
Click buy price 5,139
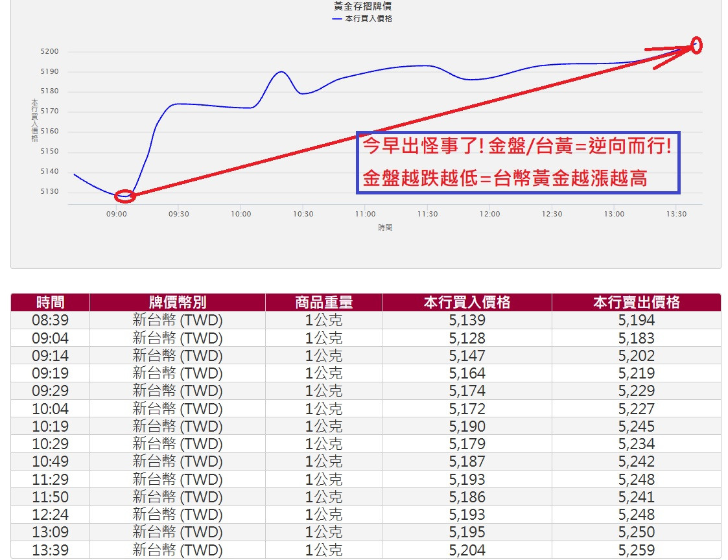[x=467, y=320]
